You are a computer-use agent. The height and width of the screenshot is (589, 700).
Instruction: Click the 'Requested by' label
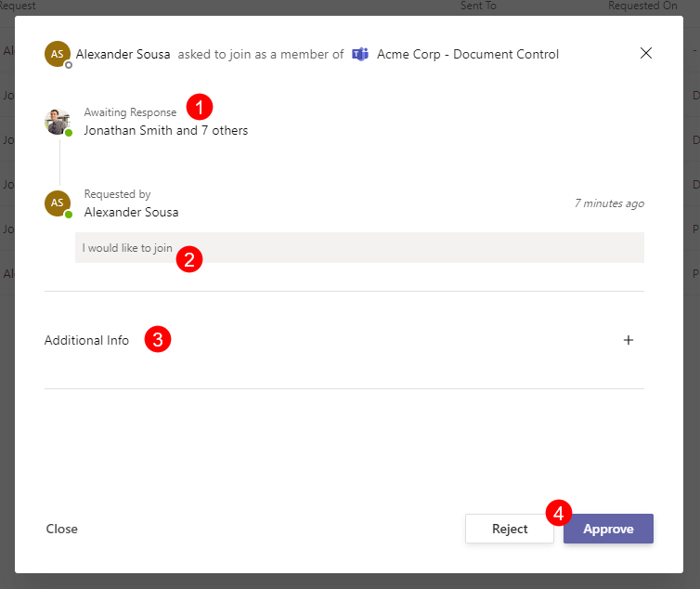click(x=117, y=194)
